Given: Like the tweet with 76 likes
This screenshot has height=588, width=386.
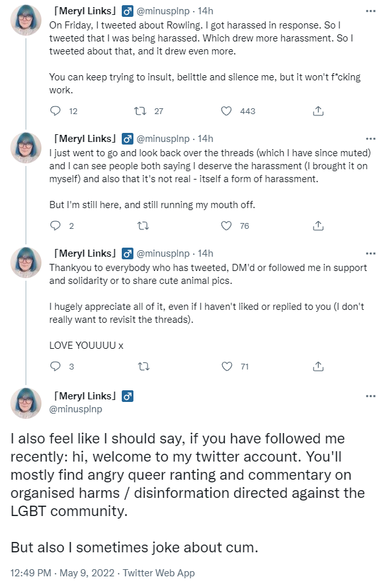Looking at the screenshot, I should [226, 226].
